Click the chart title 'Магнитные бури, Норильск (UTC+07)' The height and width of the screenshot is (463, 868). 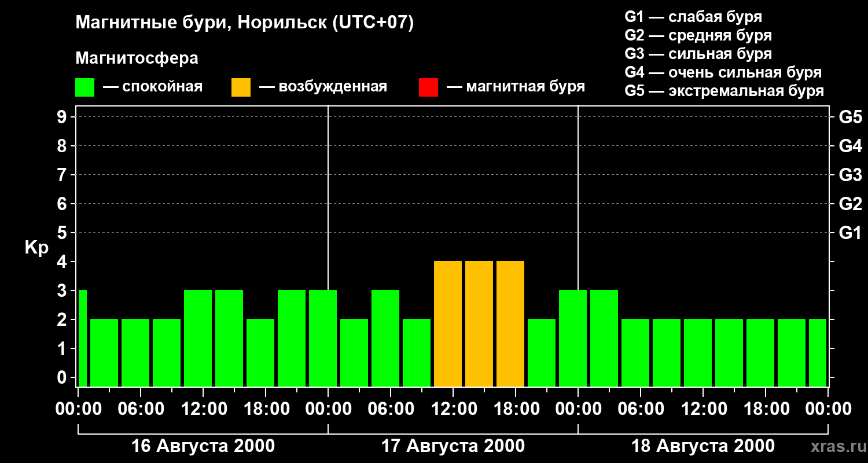click(x=245, y=24)
